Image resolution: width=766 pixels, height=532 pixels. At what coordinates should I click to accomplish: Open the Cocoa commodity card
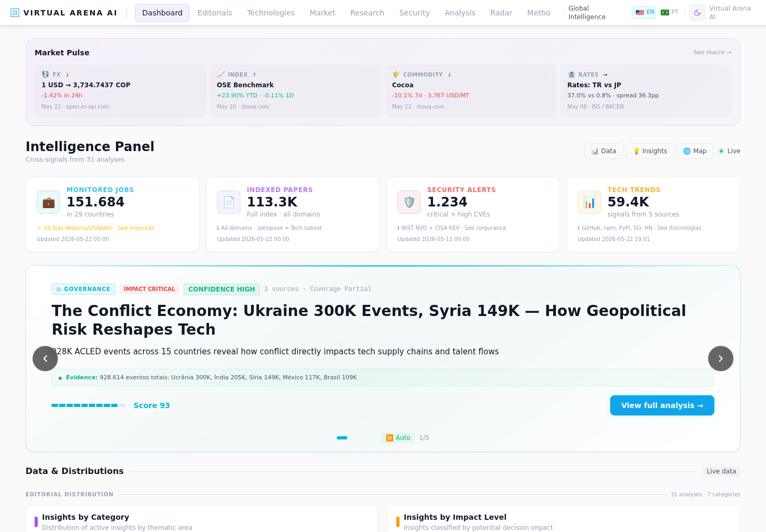[x=471, y=91]
